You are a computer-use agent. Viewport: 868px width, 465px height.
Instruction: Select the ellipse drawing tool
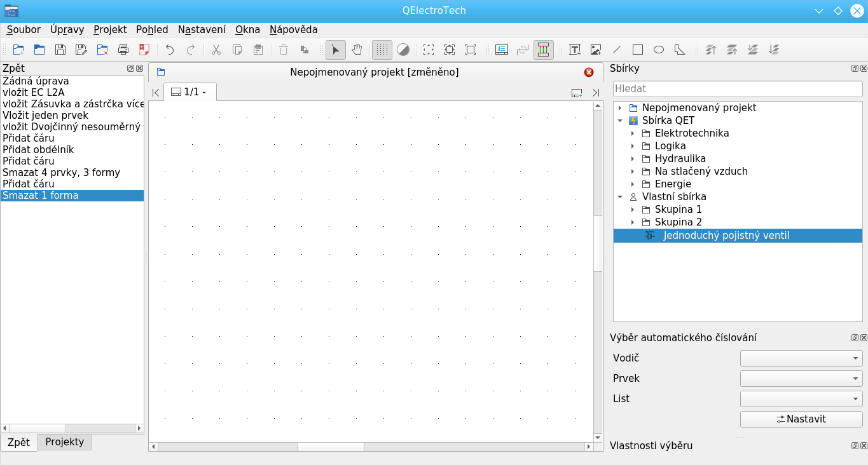coord(659,50)
